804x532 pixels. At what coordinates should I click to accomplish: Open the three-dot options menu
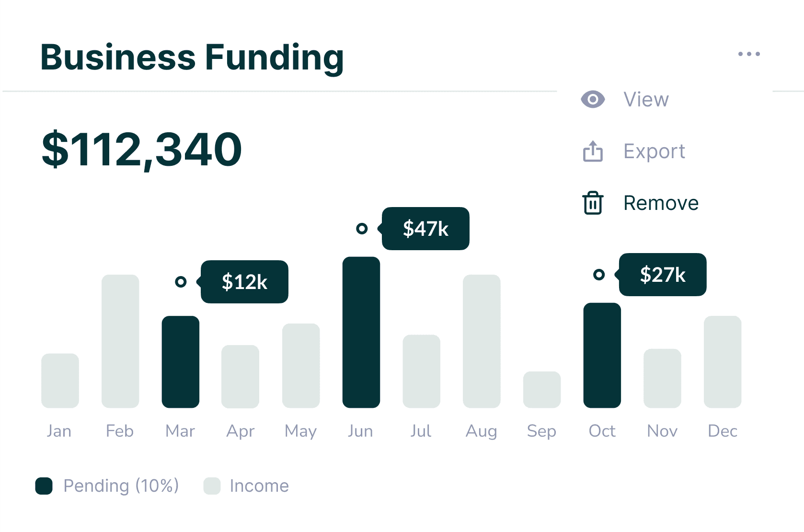[x=749, y=54]
